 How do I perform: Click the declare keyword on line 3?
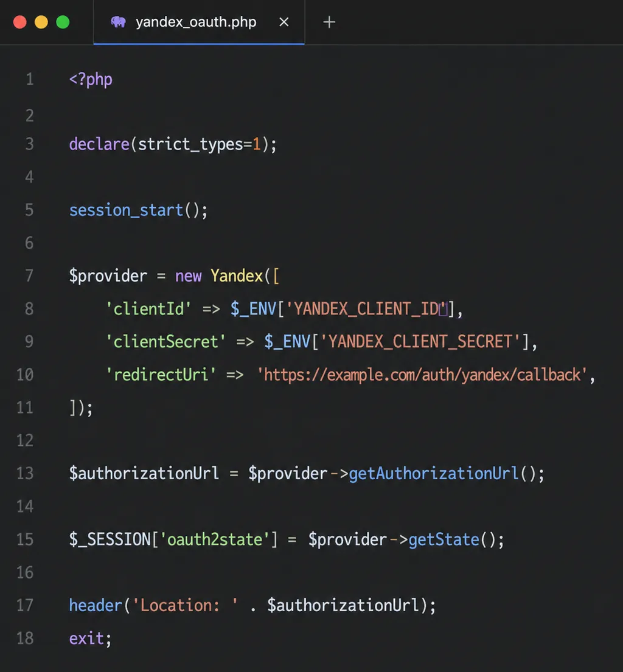(99, 144)
